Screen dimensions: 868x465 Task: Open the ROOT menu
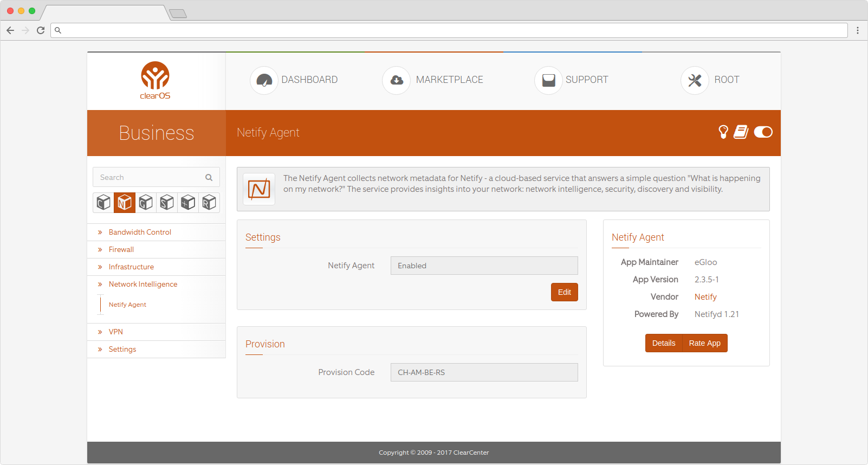click(x=727, y=80)
